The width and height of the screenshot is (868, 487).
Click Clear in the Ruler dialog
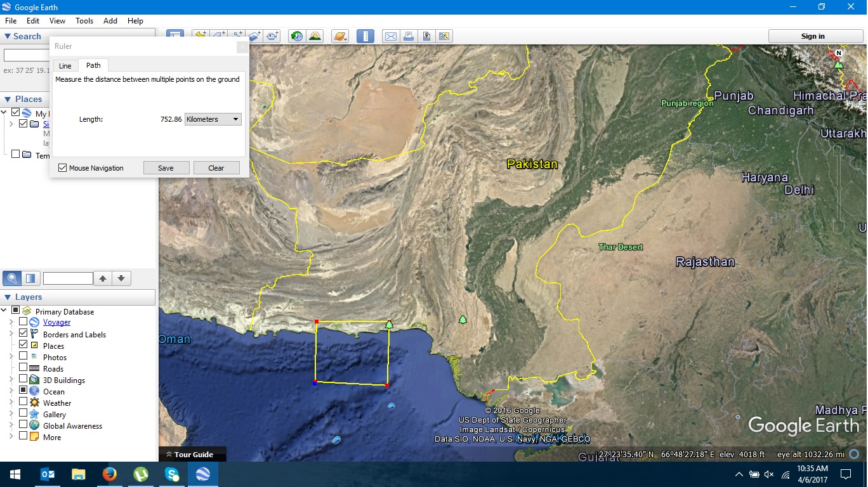coord(216,168)
